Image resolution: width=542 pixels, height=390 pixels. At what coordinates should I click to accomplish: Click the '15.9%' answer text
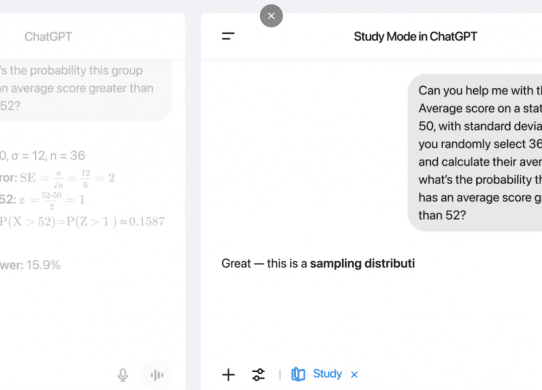click(43, 265)
